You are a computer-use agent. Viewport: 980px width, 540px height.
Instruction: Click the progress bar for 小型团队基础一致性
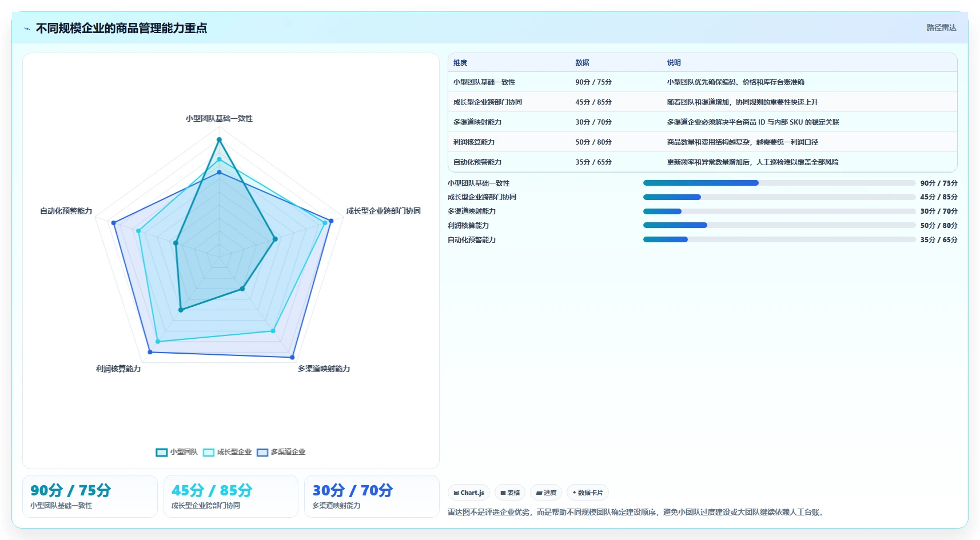779,183
